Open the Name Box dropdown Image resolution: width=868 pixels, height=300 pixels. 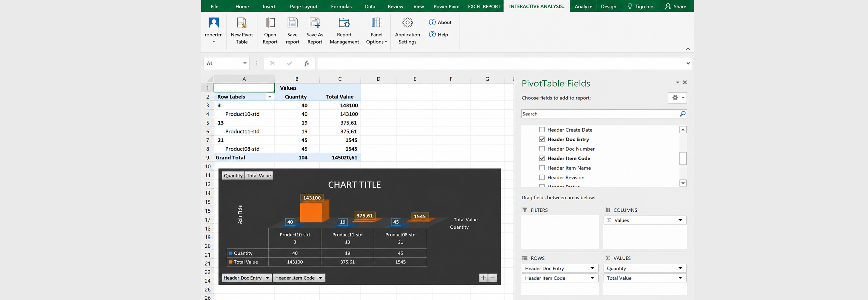pyautogui.click(x=245, y=63)
